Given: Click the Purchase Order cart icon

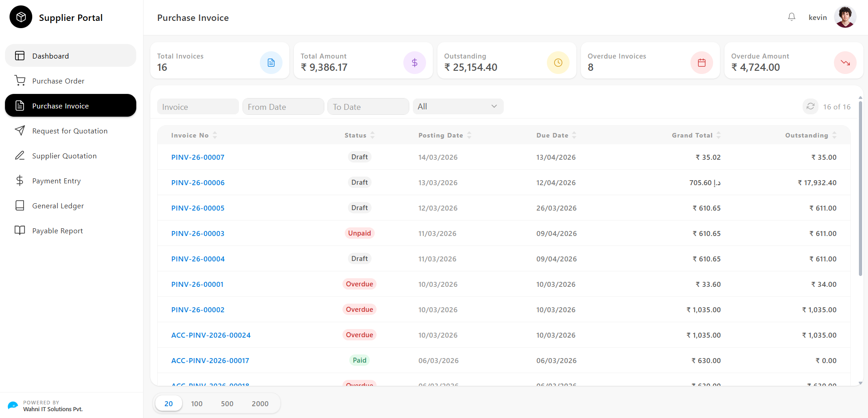Looking at the screenshot, I should (x=20, y=81).
